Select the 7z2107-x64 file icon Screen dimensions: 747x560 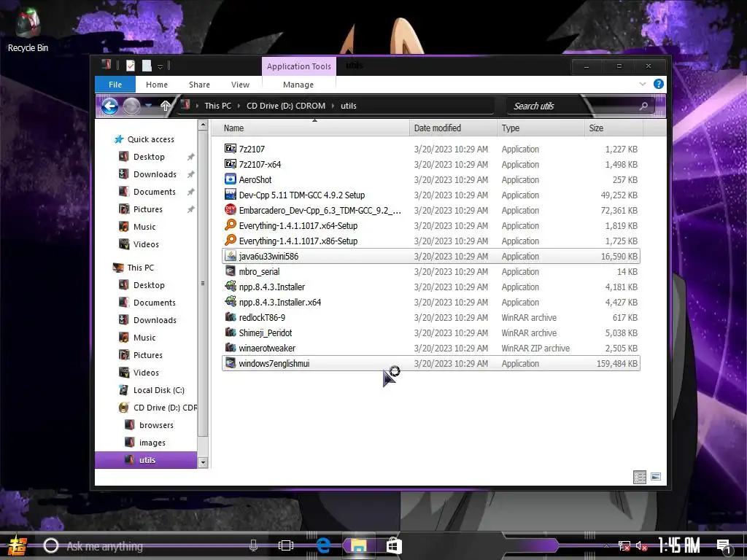tap(230, 164)
